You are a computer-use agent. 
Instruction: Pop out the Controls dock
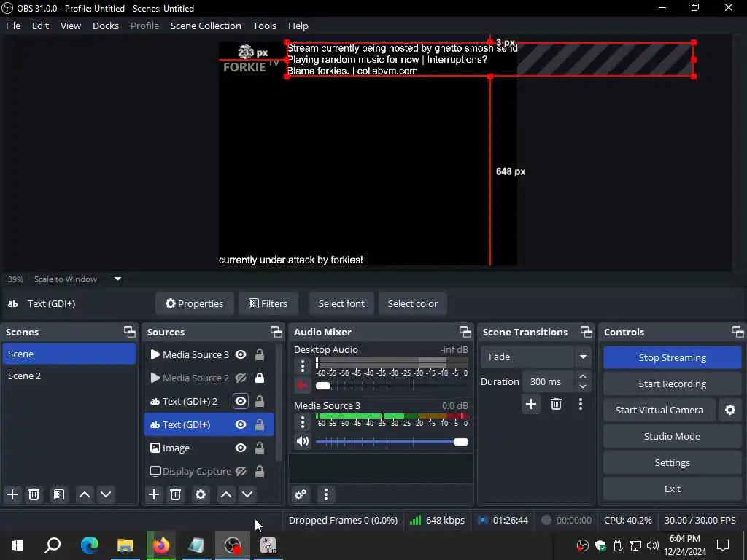tap(738, 332)
